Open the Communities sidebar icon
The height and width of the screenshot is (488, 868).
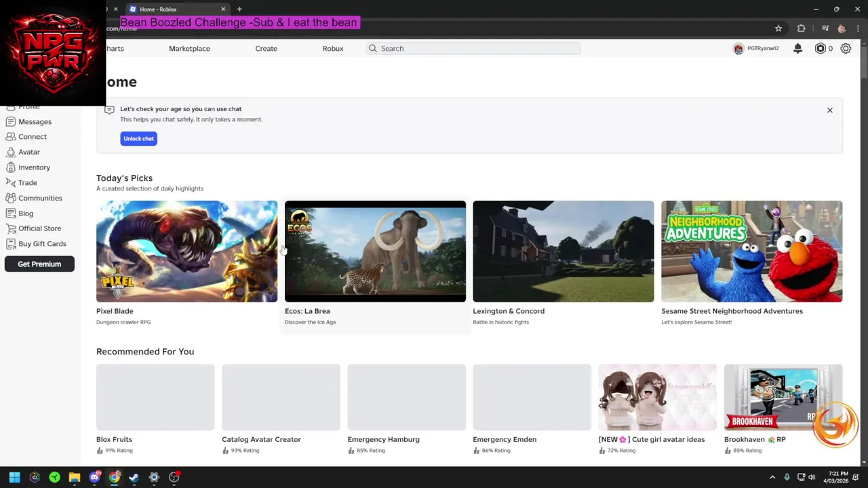click(x=10, y=198)
